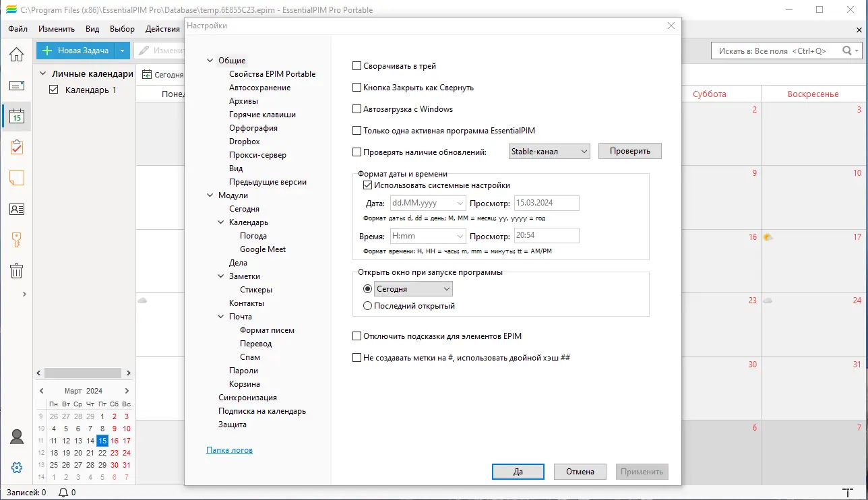Open the Изменить menu

(57, 29)
